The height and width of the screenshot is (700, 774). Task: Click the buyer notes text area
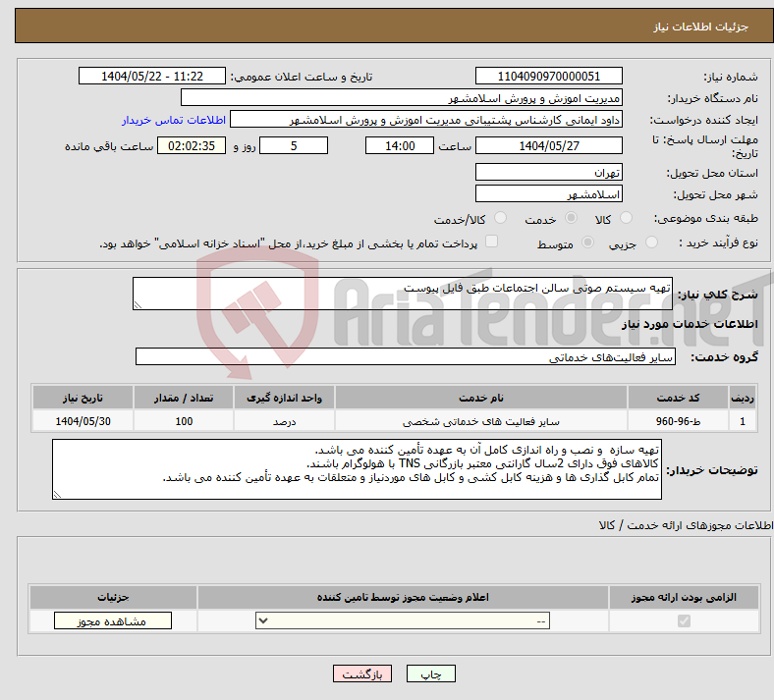357,469
